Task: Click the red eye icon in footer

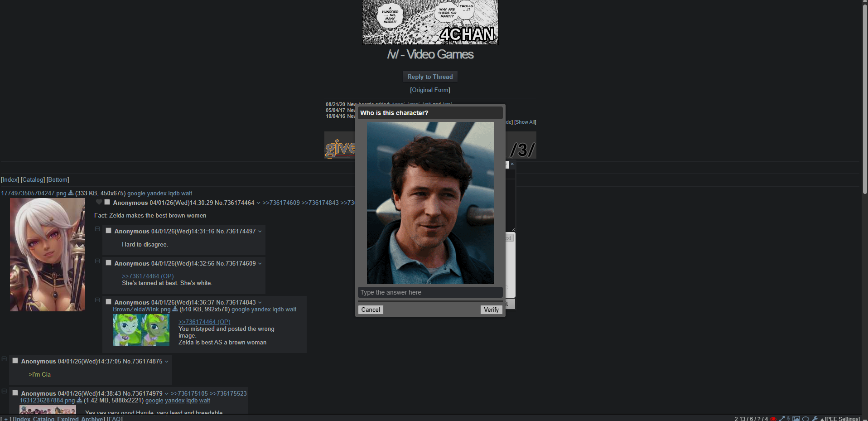Action: 773,419
